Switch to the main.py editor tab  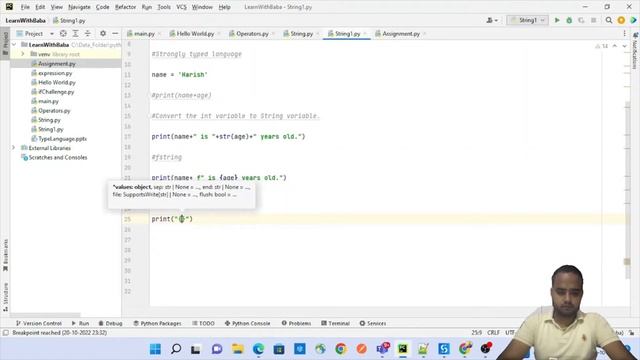click(x=144, y=33)
